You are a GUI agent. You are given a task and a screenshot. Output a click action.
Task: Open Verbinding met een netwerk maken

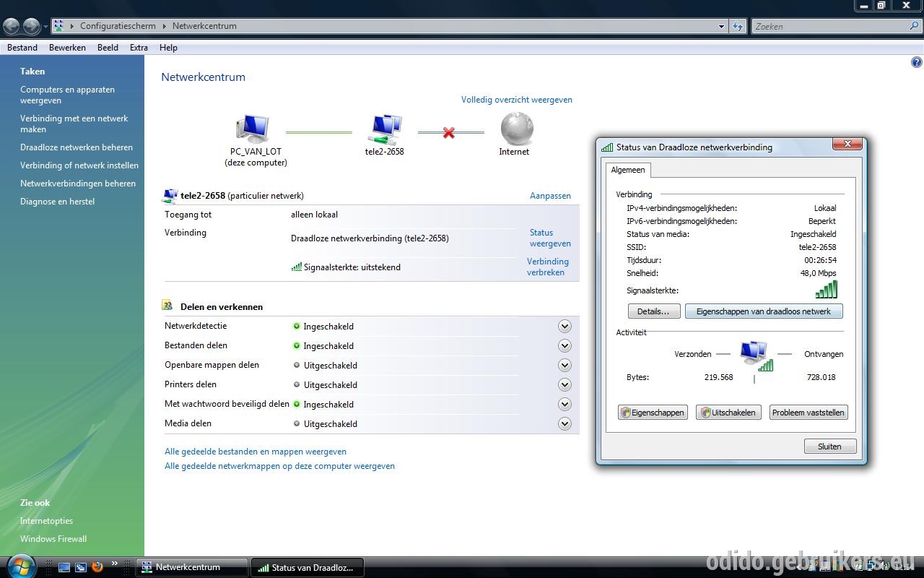coord(74,124)
